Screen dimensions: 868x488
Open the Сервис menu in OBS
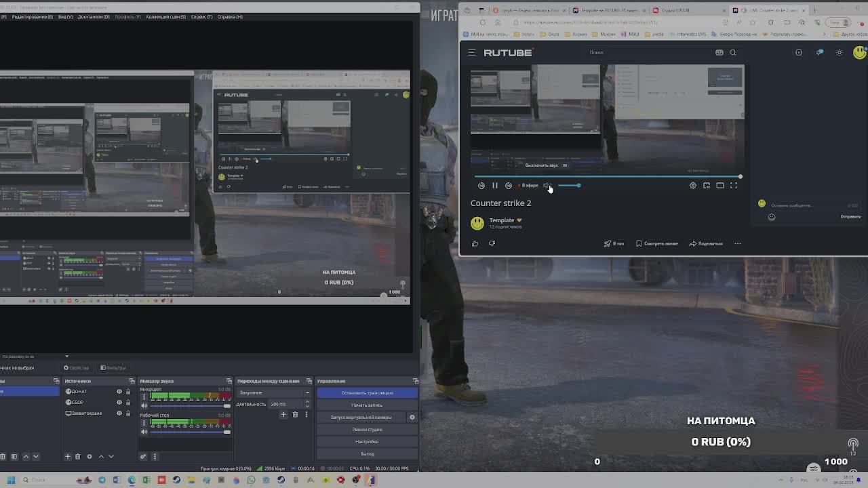[201, 16]
